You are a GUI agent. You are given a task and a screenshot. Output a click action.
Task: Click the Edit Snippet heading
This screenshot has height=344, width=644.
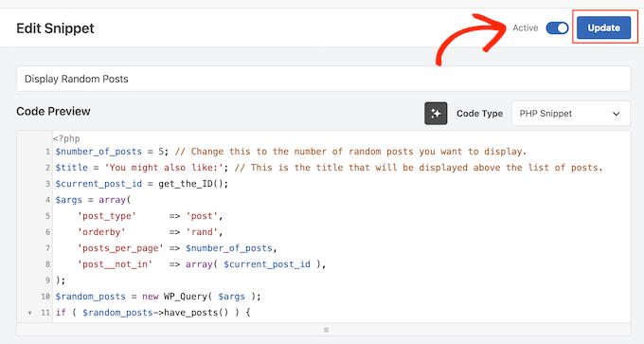tap(55, 28)
